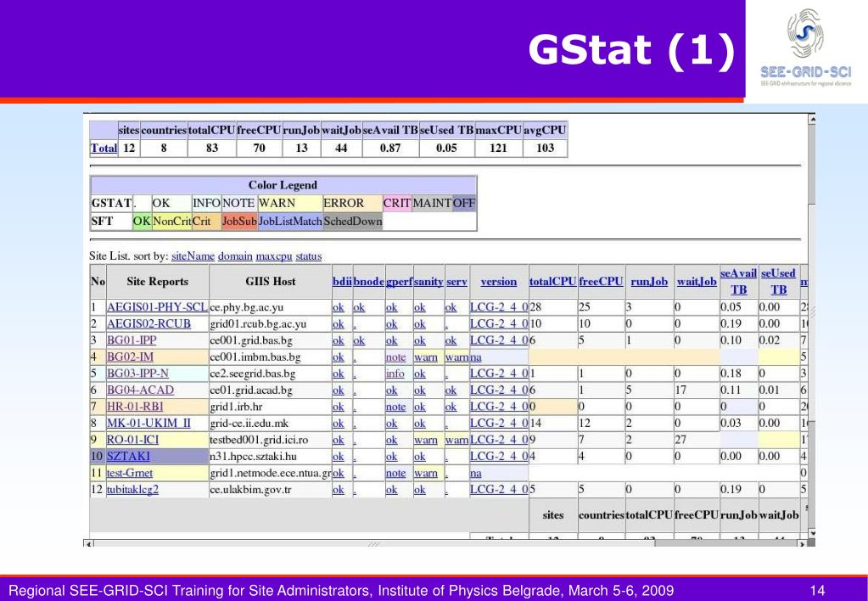Select GIIS host grid-ce.ii.edu.mk
This screenshot has width=868, height=601.
pos(249,424)
